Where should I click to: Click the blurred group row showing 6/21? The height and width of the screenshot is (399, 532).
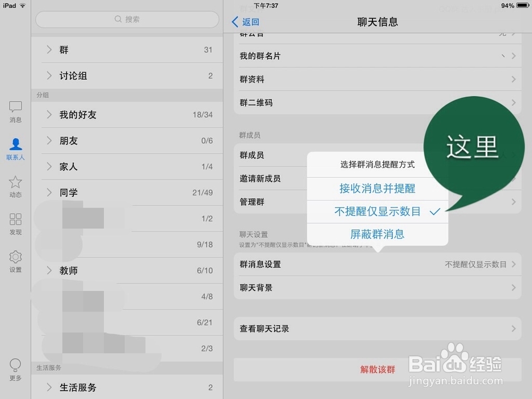(x=127, y=322)
